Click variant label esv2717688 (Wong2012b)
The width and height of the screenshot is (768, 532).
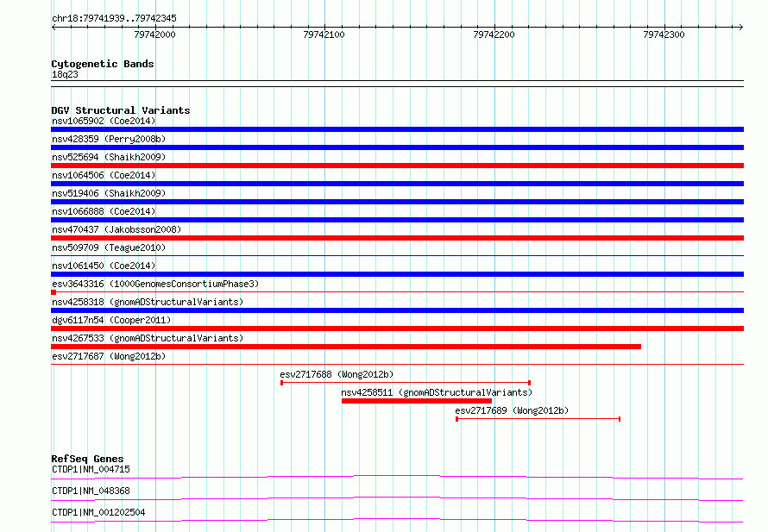[x=337, y=374]
